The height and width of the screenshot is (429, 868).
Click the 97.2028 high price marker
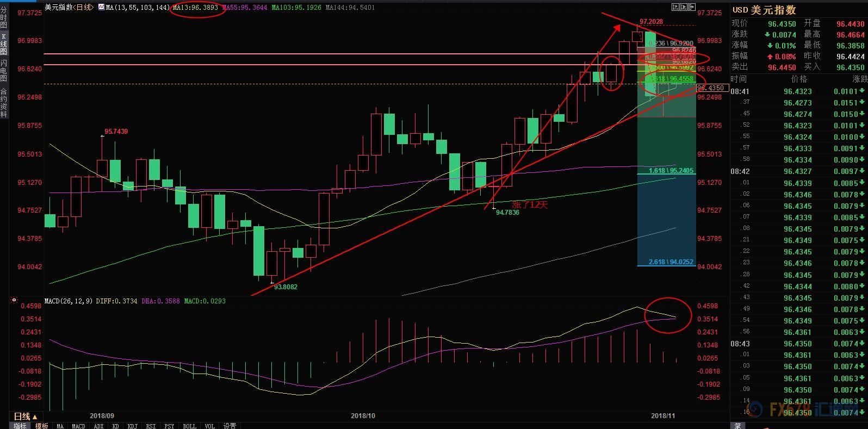tap(650, 22)
